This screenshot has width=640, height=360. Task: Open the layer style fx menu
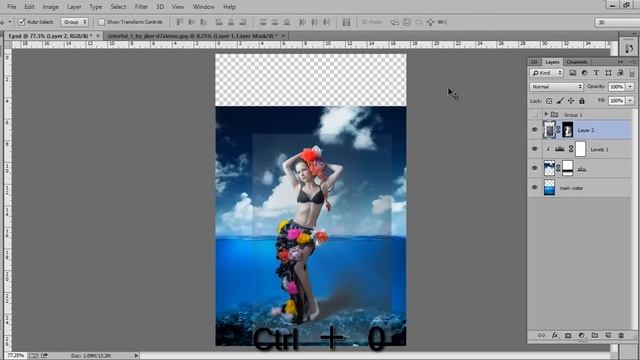pyautogui.click(x=555, y=335)
